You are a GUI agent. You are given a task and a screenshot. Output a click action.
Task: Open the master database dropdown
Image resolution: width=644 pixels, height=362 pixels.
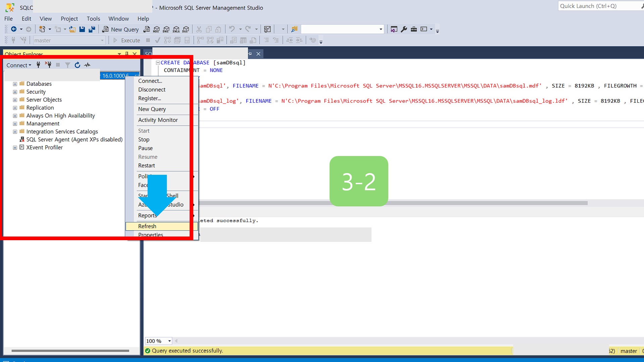[x=102, y=40]
